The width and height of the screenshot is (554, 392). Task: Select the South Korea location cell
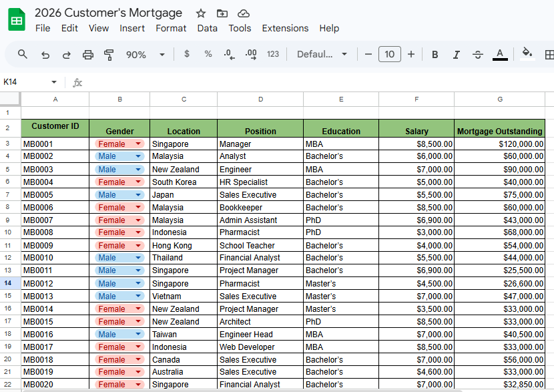point(184,182)
